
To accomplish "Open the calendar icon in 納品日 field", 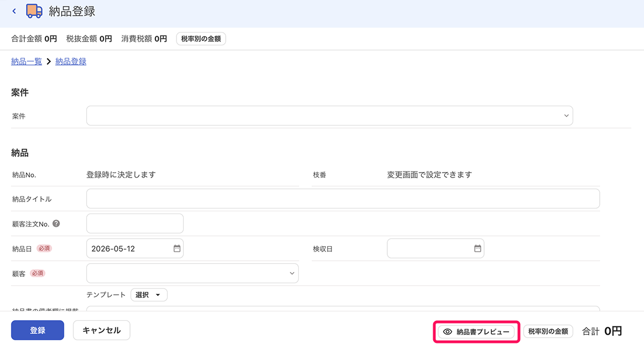I will tap(177, 248).
